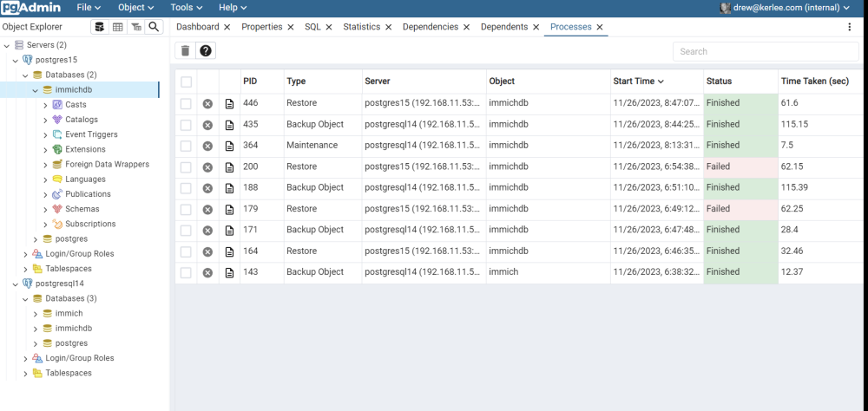The height and width of the screenshot is (411, 868).
Task: Expand Login/Group Roles under postgres15
Action: click(25, 254)
